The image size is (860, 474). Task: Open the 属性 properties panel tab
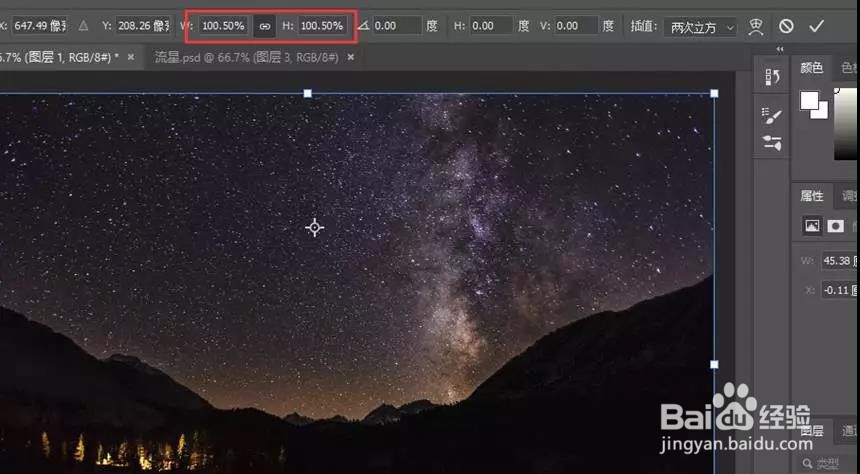pos(812,196)
